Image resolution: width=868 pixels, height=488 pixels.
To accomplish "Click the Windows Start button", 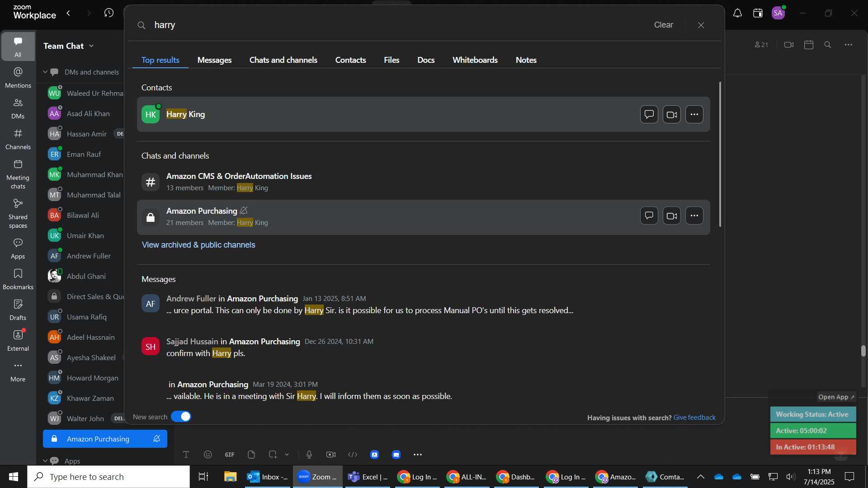I will coord(14,477).
